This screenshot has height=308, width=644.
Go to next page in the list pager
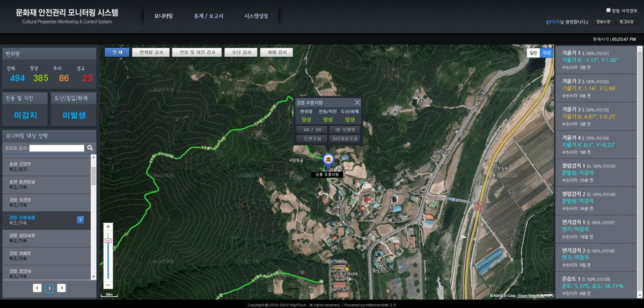(x=61, y=288)
